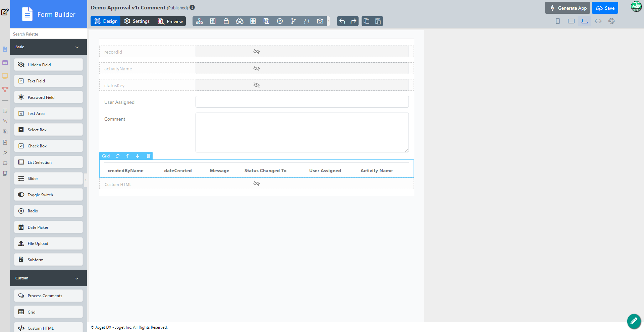Screen dimensions: 644x332
Task: Select the Slider palette element
Action: pyautogui.click(x=48, y=179)
